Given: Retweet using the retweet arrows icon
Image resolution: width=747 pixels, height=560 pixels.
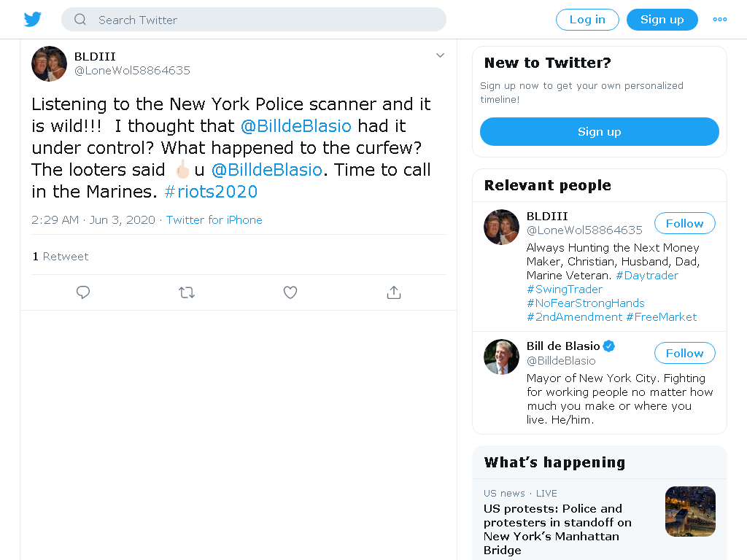Looking at the screenshot, I should click(x=187, y=292).
